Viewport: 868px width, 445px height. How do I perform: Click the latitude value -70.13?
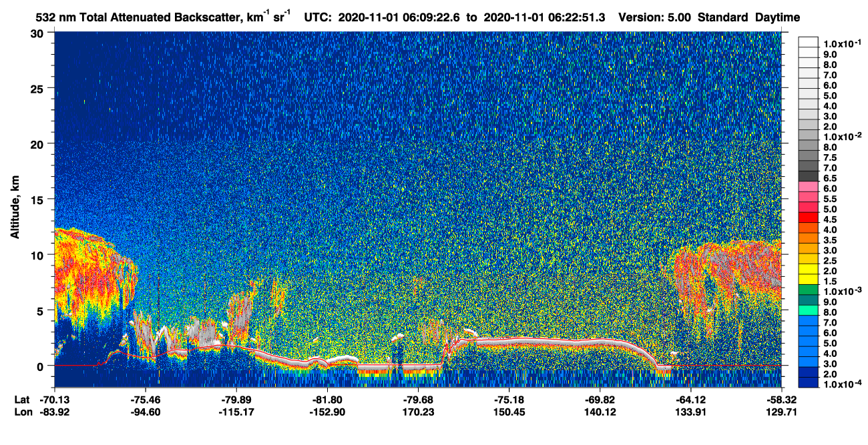click(55, 400)
